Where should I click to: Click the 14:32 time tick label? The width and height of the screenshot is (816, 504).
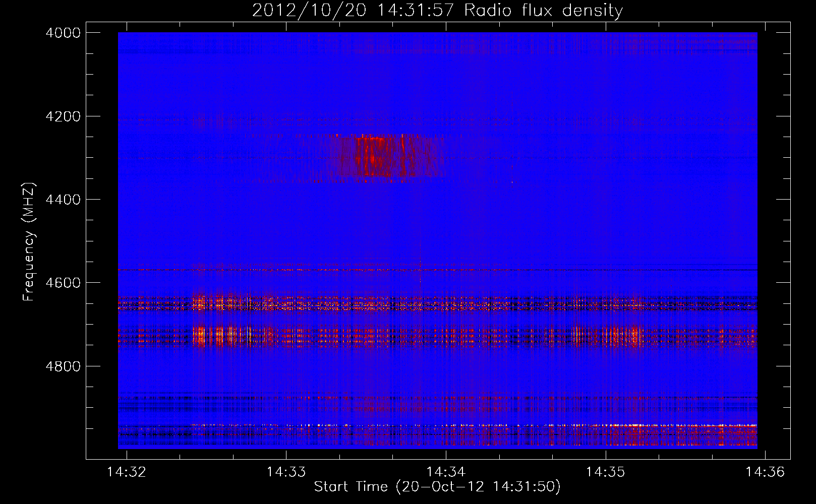pyautogui.click(x=127, y=472)
